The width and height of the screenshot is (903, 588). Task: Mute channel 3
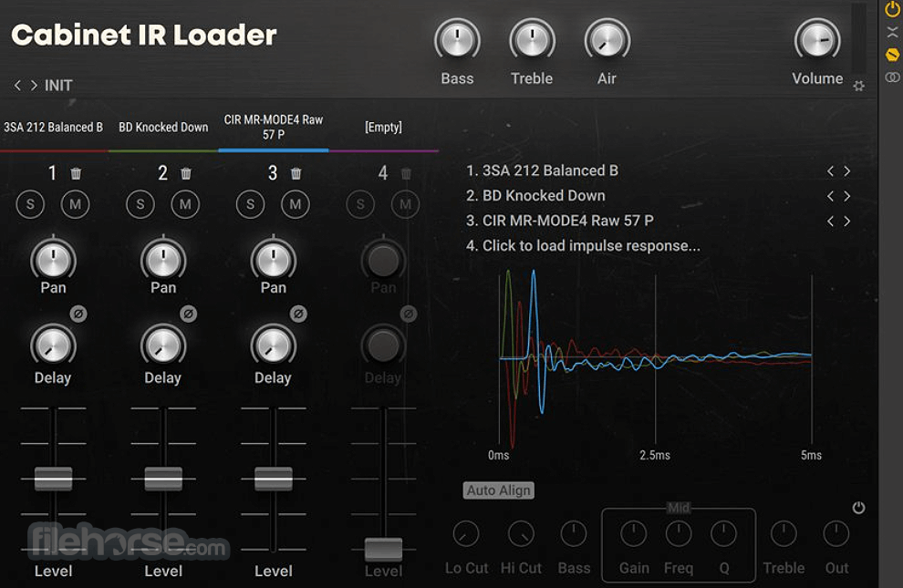296,204
